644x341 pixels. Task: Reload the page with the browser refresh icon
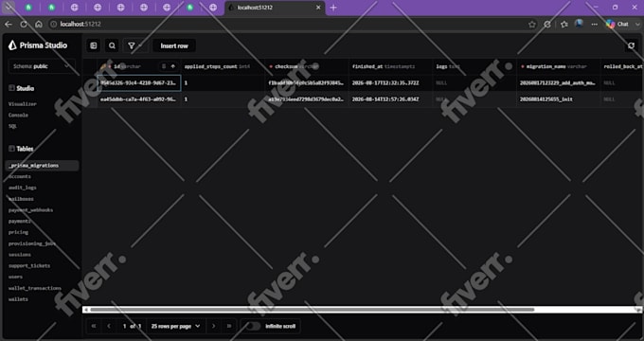[24, 25]
